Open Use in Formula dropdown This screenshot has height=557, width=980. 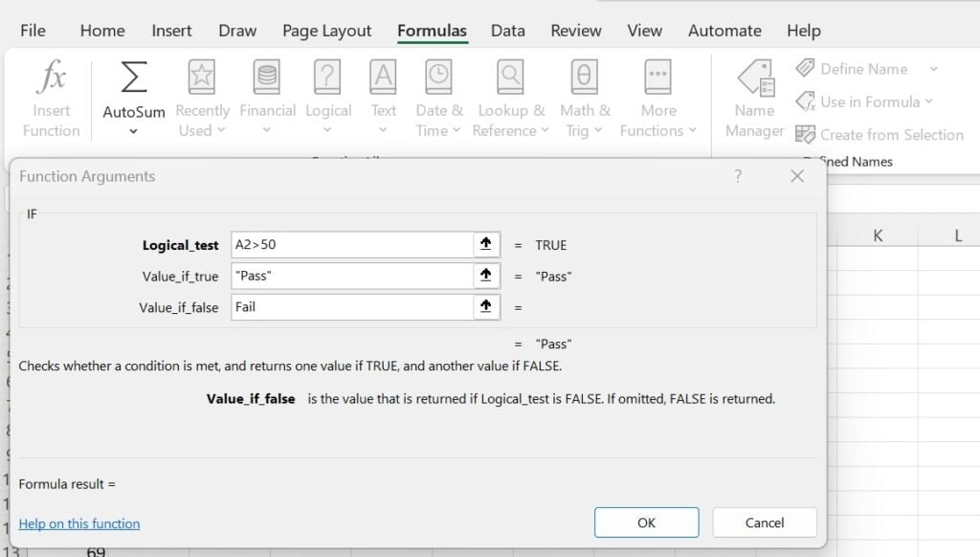(864, 101)
